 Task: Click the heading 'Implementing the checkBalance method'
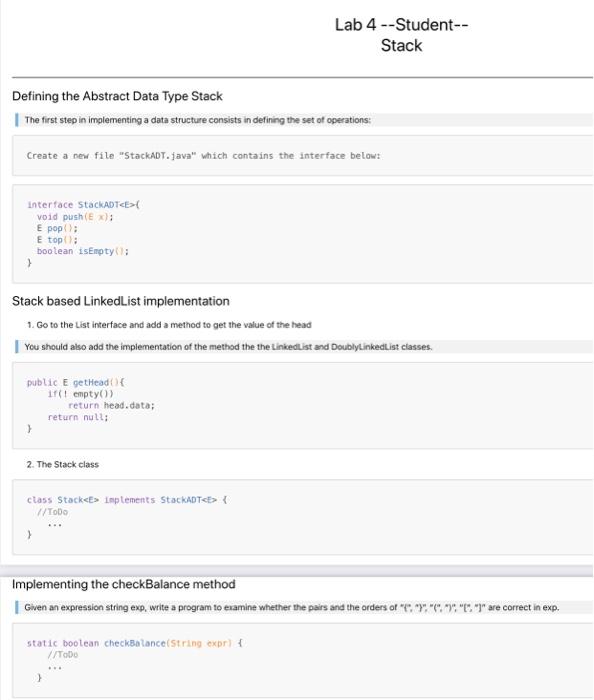point(124,584)
